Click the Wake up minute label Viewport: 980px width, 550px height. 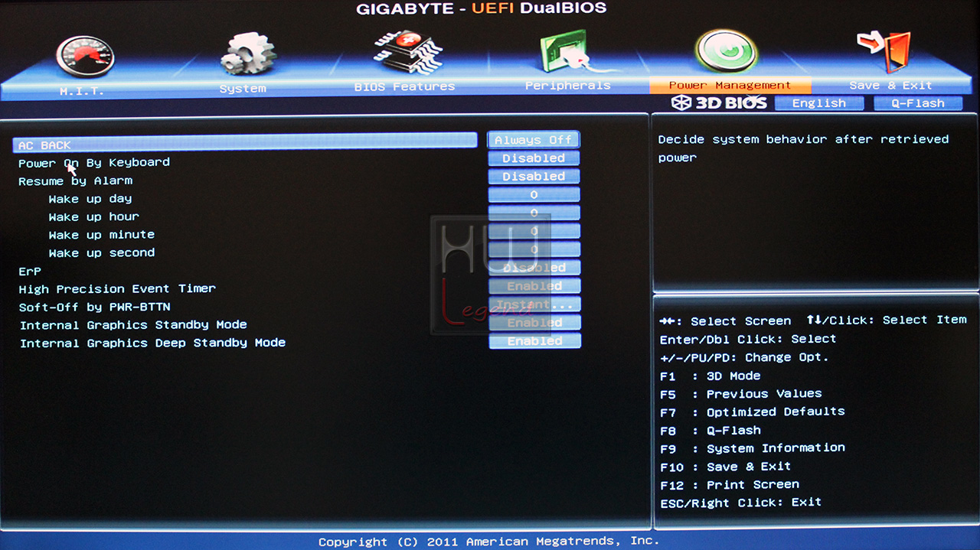(x=101, y=235)
